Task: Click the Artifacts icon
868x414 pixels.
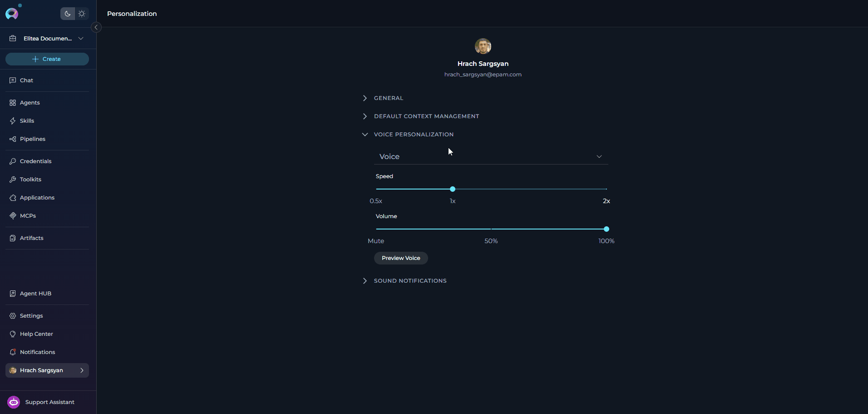Action: tap(13, 238)
